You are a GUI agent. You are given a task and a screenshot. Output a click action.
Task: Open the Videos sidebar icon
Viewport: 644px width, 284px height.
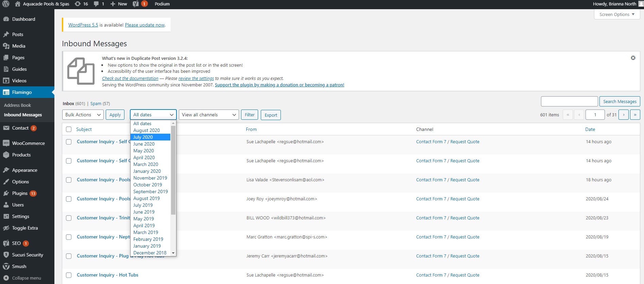tap(6, 81)
